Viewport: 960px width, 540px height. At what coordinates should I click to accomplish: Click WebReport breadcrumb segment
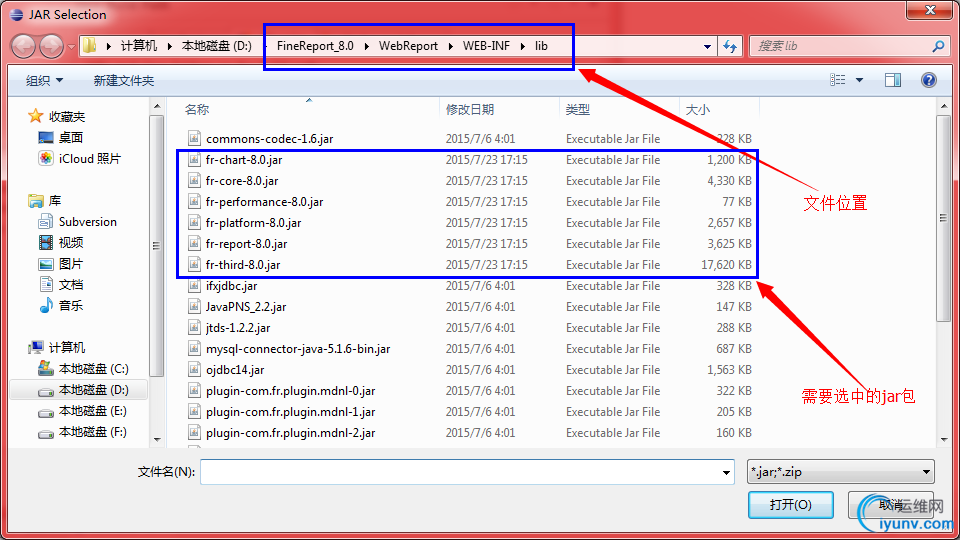pos(408,46)
